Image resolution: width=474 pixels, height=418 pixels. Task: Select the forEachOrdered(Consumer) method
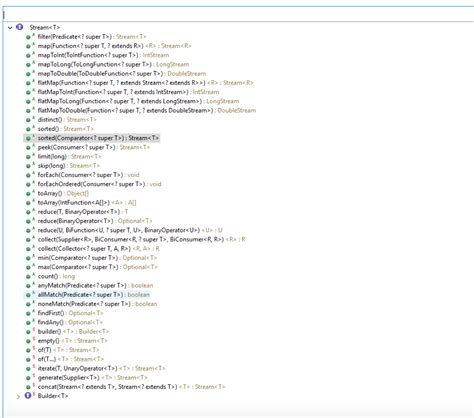point(99,184)
